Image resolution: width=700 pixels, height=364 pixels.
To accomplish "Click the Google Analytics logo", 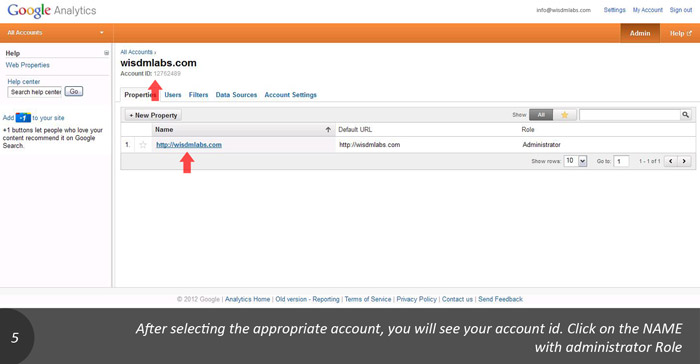I will click(x=52, y=11).
